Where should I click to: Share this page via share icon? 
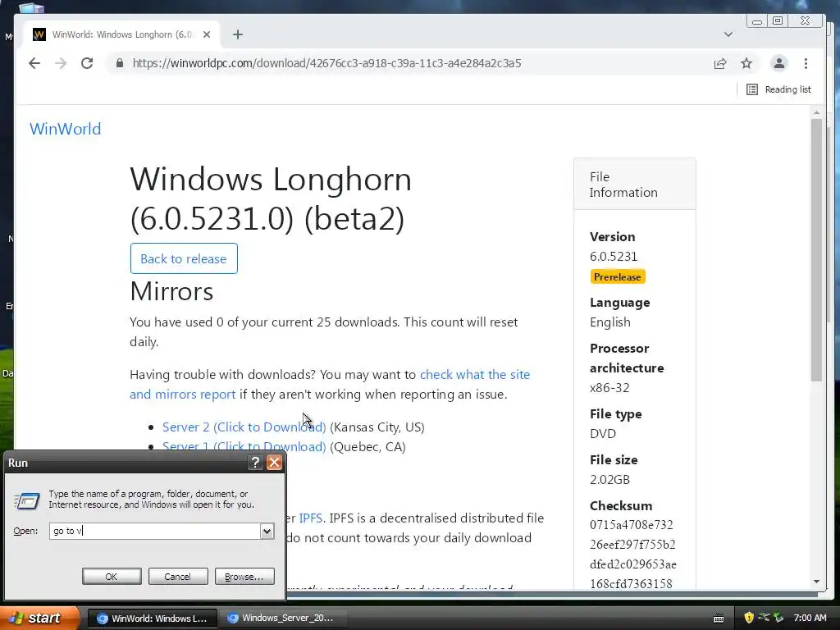click(x=720, y=63)
